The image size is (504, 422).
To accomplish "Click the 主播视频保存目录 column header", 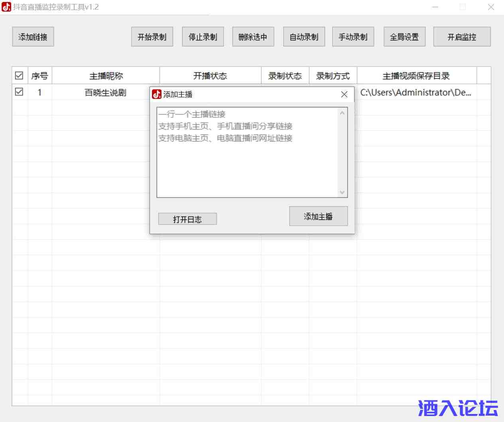I will tap(416, 76).
